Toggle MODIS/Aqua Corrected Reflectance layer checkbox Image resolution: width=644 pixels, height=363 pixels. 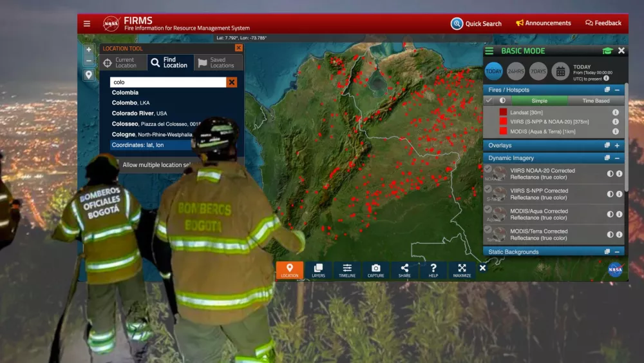pos(488,210)
